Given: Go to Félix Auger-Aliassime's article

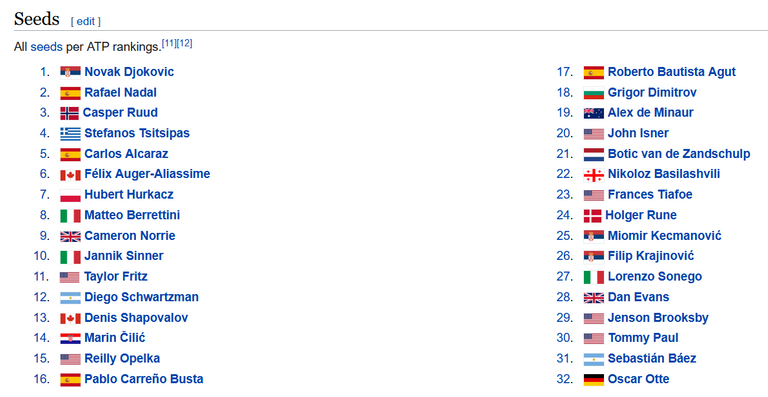Looking at the screenshot, I should click(147, 174).
